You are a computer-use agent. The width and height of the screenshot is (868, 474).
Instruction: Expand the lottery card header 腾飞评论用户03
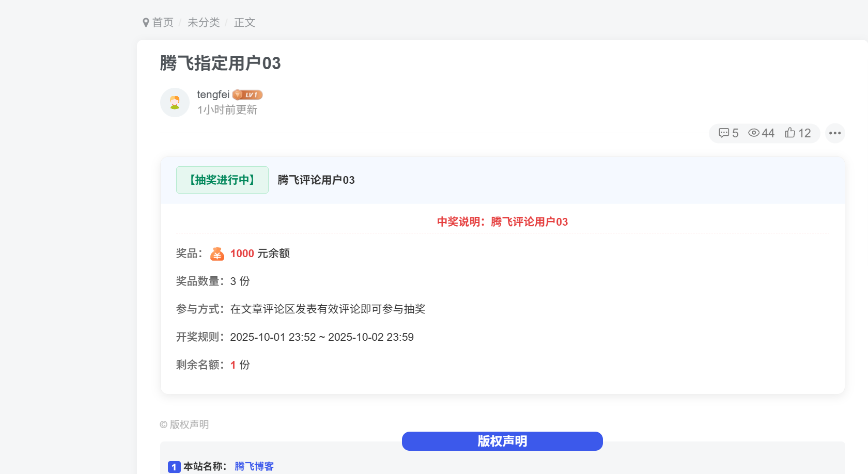pyautogui.click(x=315, y=180)
